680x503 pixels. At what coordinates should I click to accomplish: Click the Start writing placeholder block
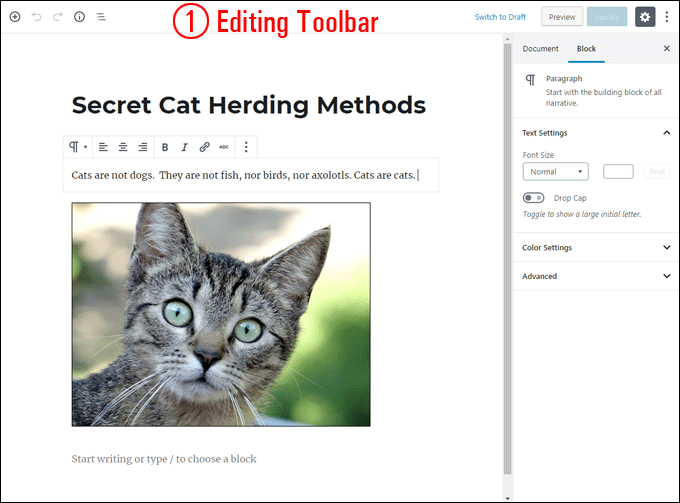pos(164,459)
